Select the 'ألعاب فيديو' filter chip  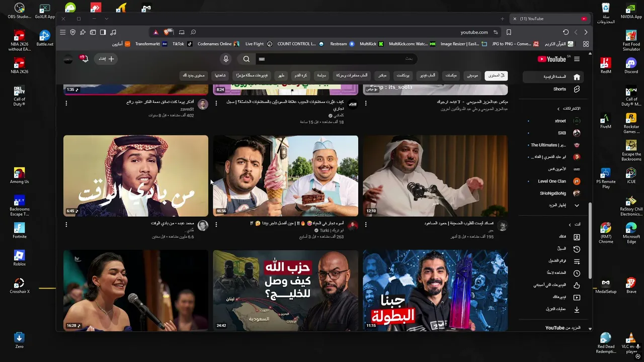427,75
